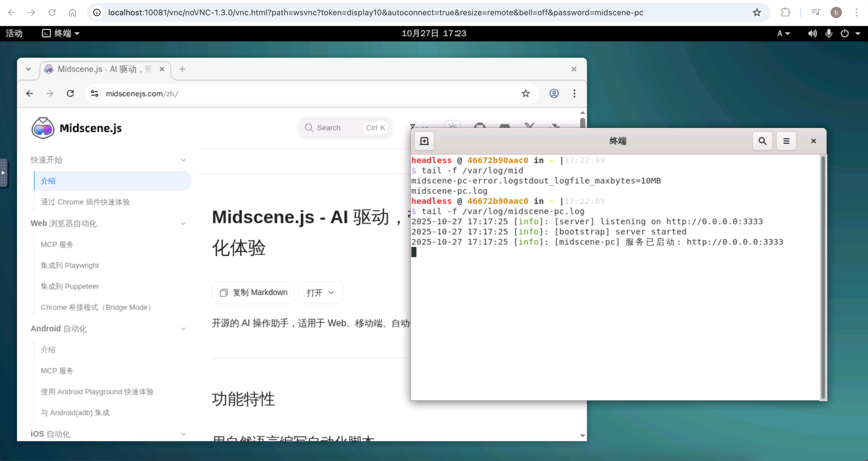Screen dimensions: 868x461
Task: Open the 终端 app menu in top bar
Action: 61,33
